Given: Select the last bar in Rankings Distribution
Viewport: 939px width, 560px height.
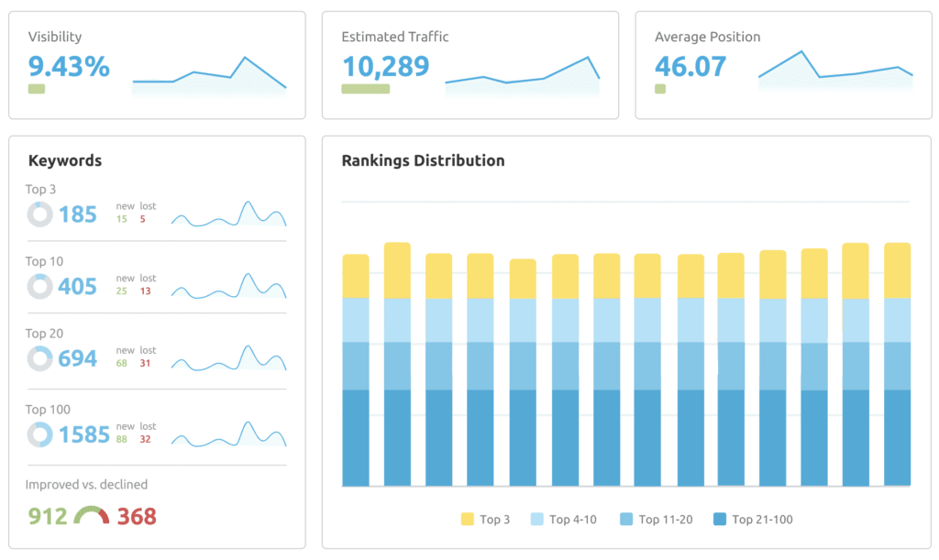Looking at the screenshot, I should pyautogui.click(x=897, y=365).
